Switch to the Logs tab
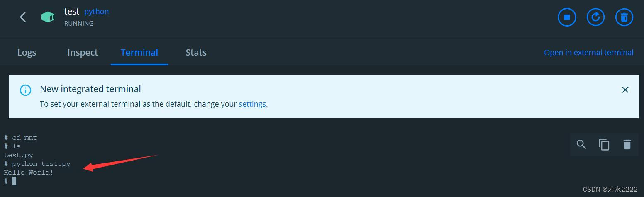 coord(27,52)
